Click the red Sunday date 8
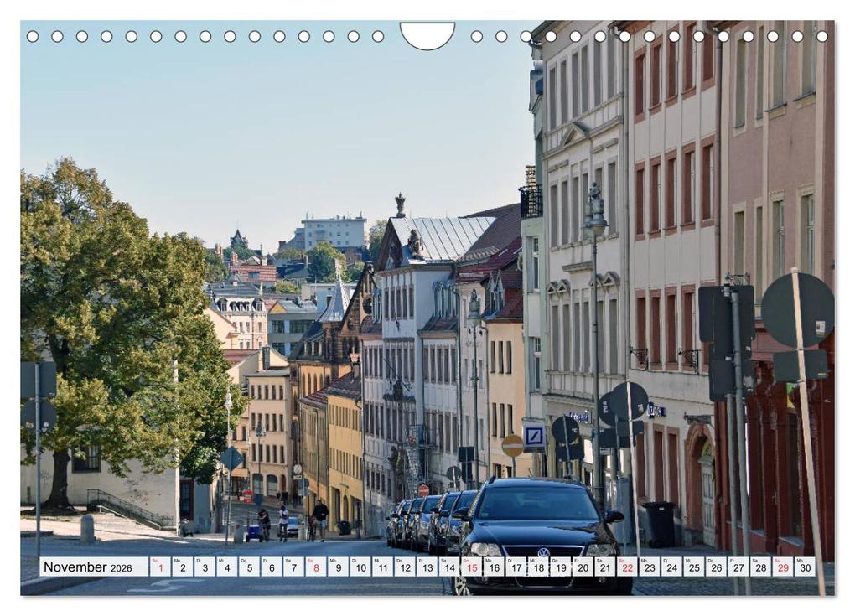 click(318, 568)
